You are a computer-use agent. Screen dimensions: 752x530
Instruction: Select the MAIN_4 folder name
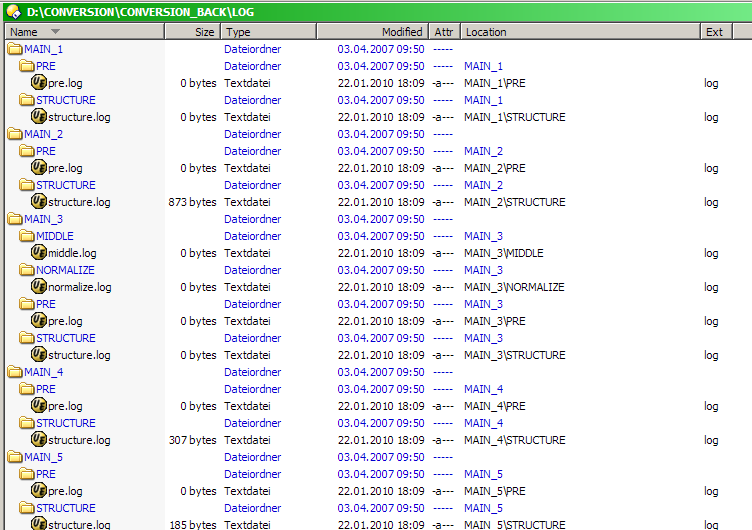tap(43, 372)
